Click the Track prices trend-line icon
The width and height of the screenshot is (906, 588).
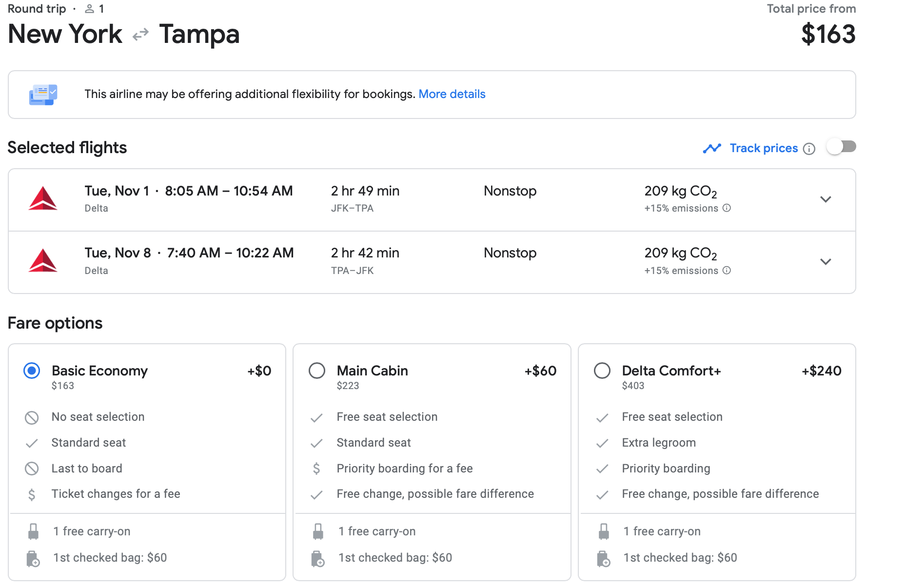point(712,148)
